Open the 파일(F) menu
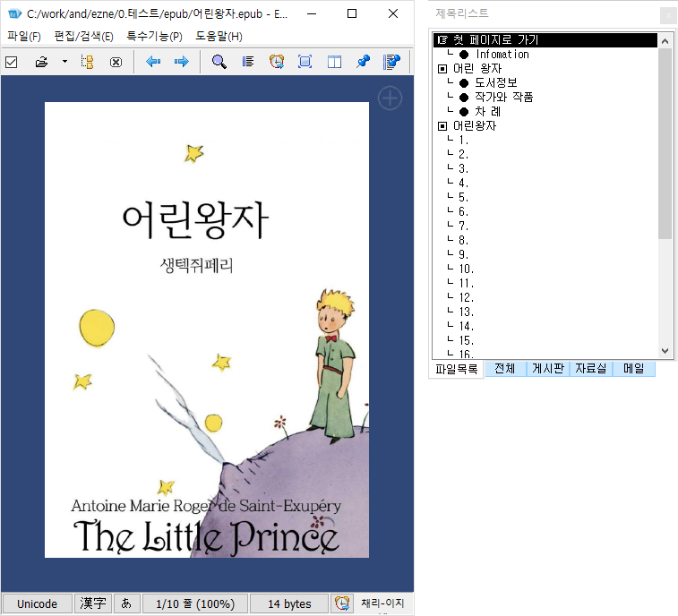Viewport: 678px width, 616px height. (x=24, y=37)
